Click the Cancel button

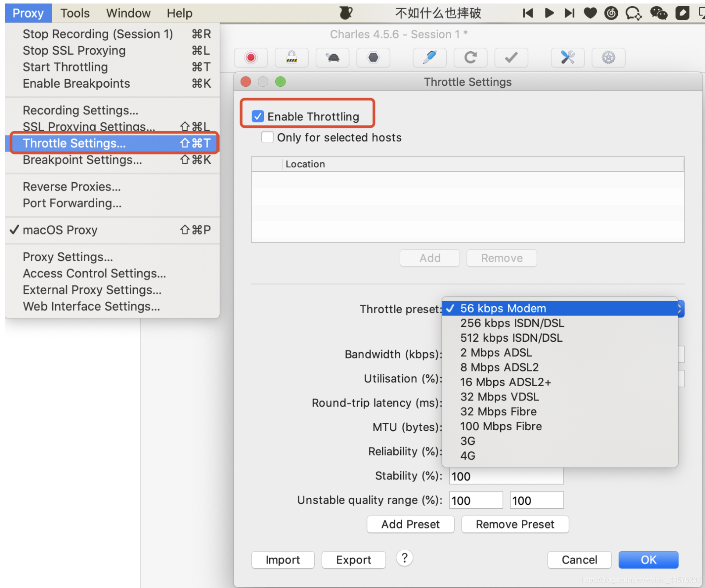pyautogui.click(x=579, y=560)
